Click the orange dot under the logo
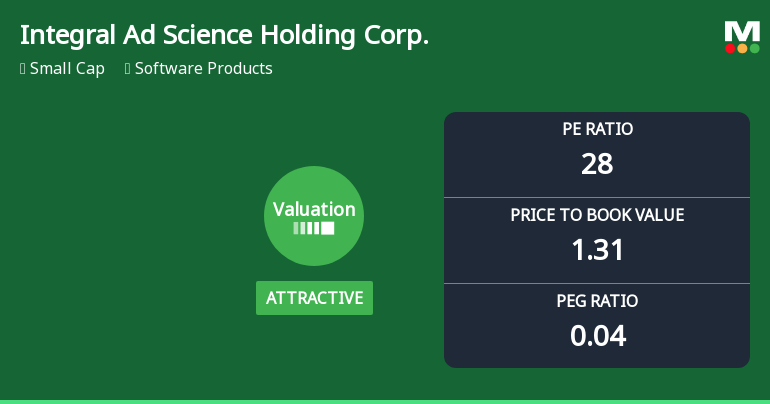The image size is (770, 404). [x=742, y=48]
